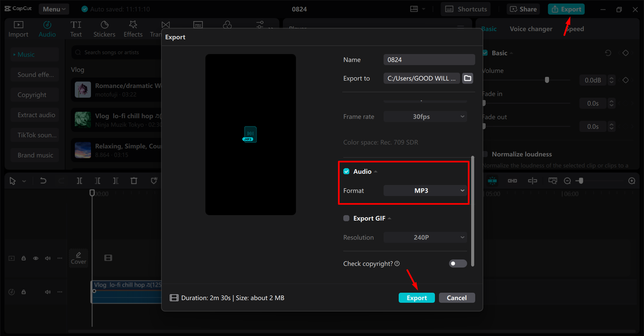Screen dimensions: 644x336
Task: Click the copyright info question icon
Action: 397,263
